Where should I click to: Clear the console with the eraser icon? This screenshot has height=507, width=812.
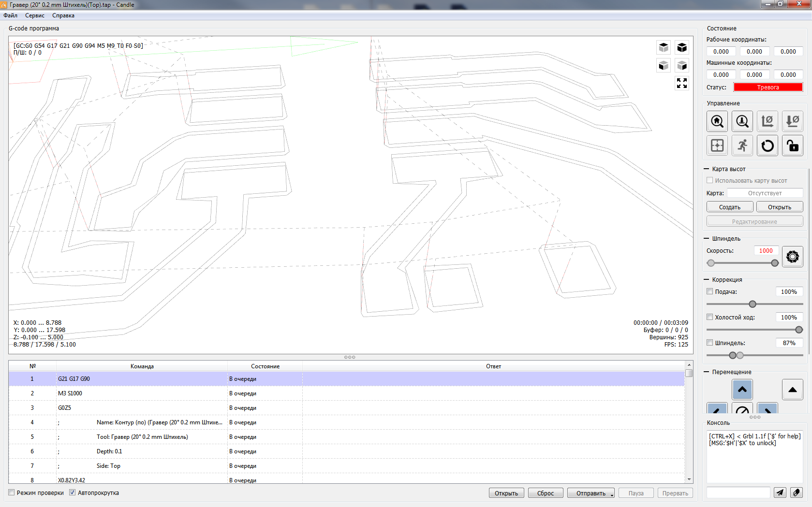[x=797, y=493]
